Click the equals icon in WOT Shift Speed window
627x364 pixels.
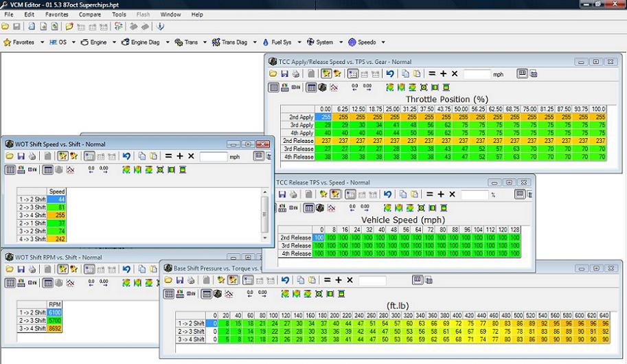(168, 157)
